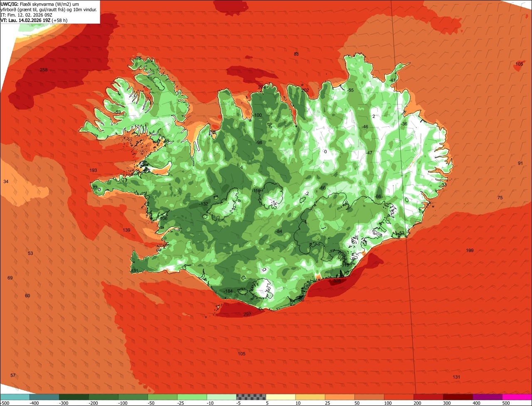
Task: Select the yellow-orange 10 to 25 swatch
Action: 310,397
